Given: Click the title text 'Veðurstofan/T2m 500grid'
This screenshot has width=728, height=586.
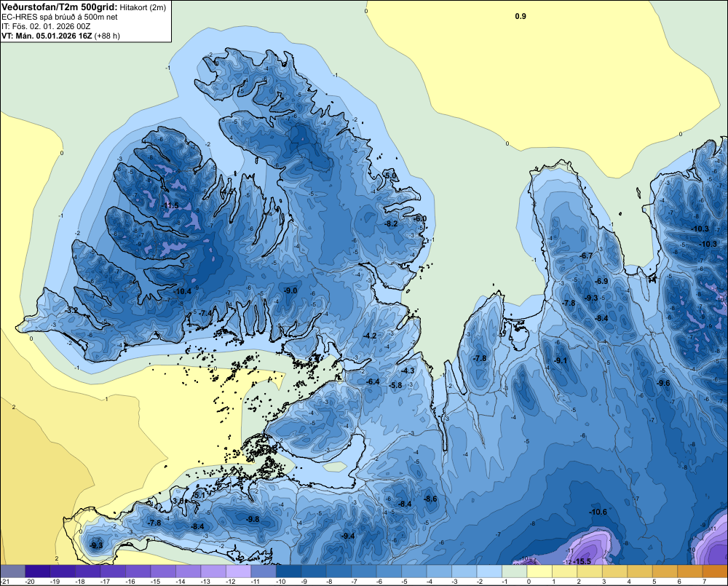Looking at the screenshot, I should point(60,7).
